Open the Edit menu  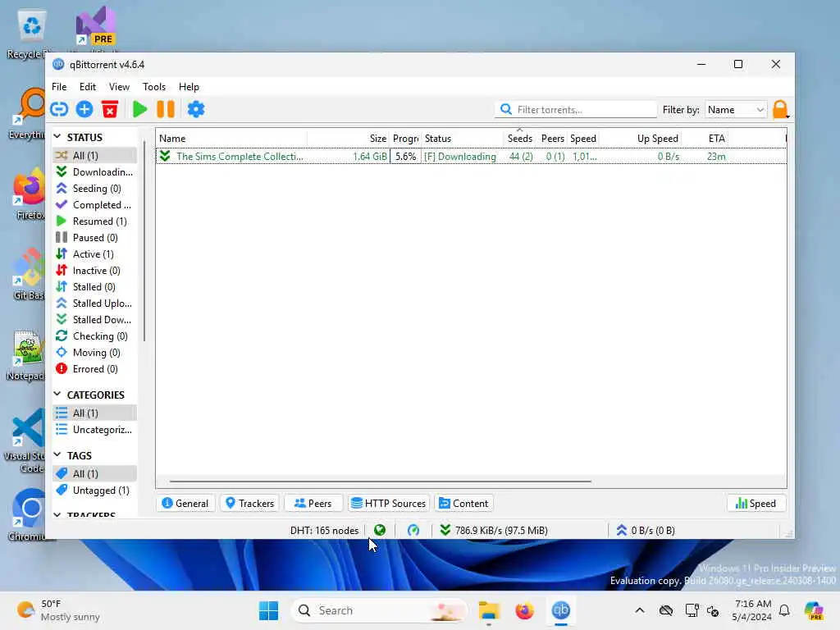(87, 87)
